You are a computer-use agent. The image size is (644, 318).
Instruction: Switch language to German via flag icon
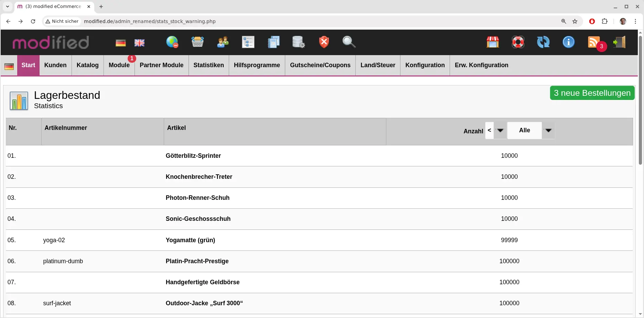120,43
